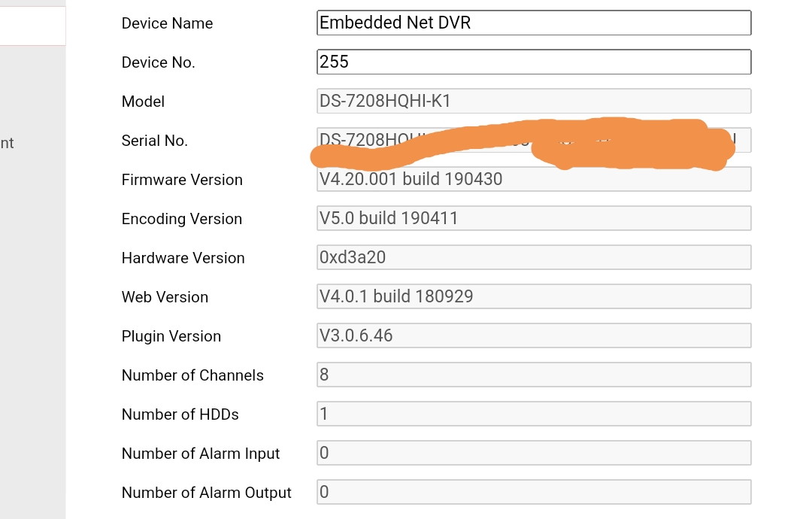Screen dimensions: 812x519
Task: Click the Web Version value field
Action: (534, 296)
